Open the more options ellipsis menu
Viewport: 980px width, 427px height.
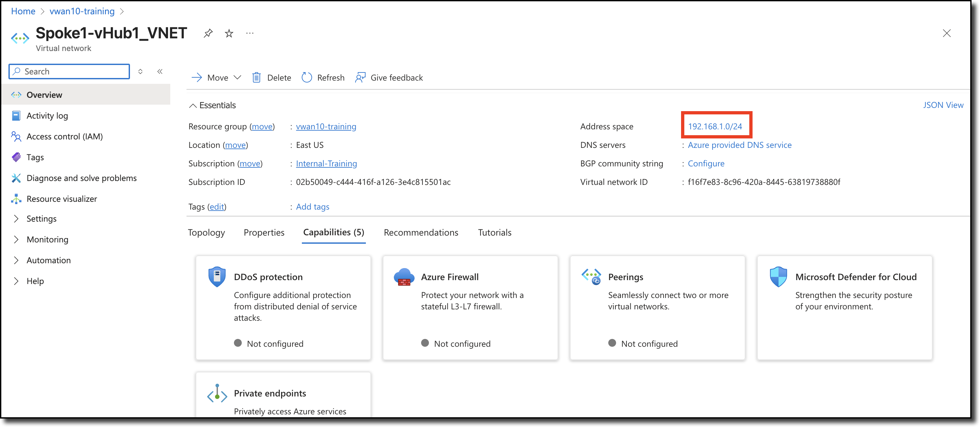[x=250, y=33]
